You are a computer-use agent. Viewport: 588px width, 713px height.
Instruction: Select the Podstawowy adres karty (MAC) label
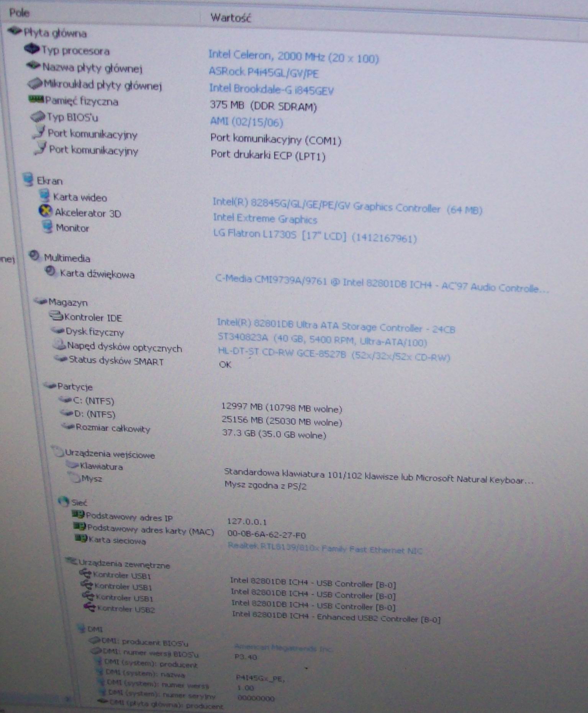(151, 529)
